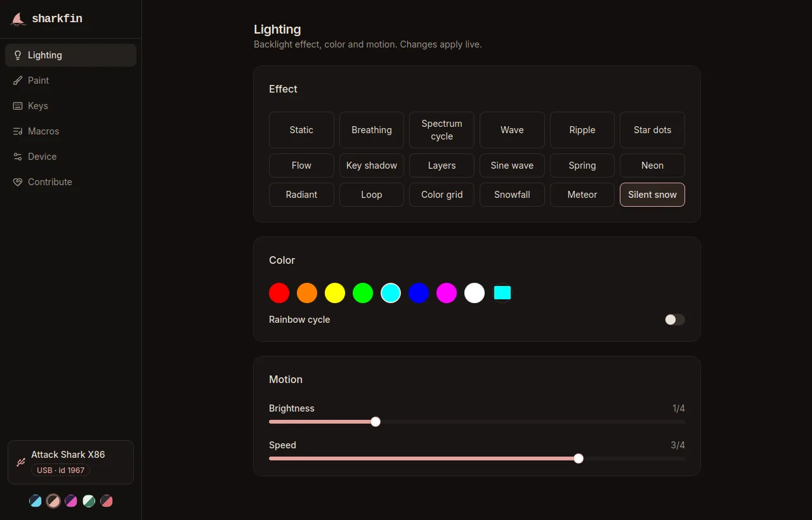Image resolution: width=812 pixels, height=520 pixels.
Task: Click the USB icon beside Attack Shark X86
Action: [x=20, y=462]
